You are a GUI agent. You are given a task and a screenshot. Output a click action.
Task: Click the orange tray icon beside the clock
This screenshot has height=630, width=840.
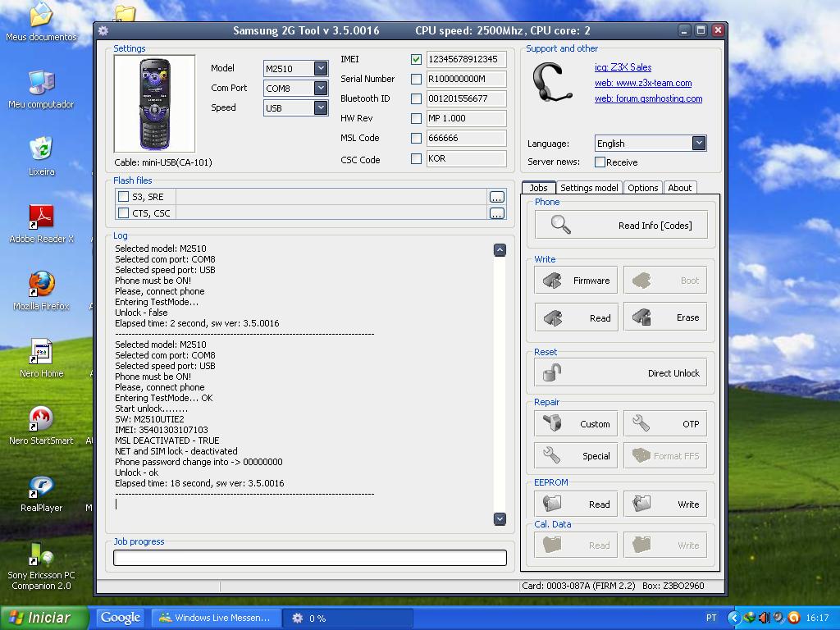pos(794,618)
